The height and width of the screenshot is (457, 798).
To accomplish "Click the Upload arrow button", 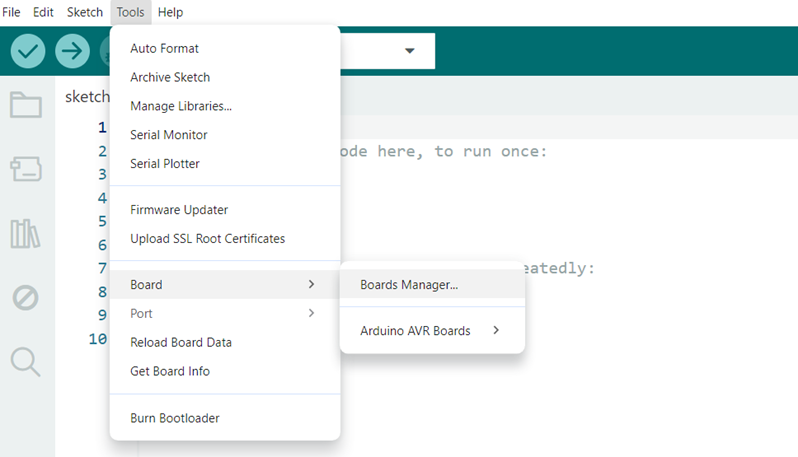I will pyautogui.click(x=72, y=51).
